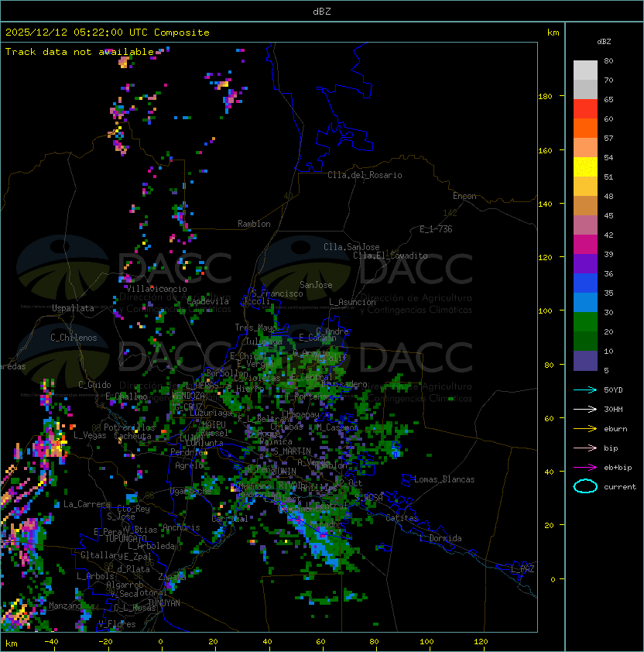Click the white 30HM arrow legend icon
Image resolution: width=644 pixels, height=652 pixels.
(x=585, y=409)
